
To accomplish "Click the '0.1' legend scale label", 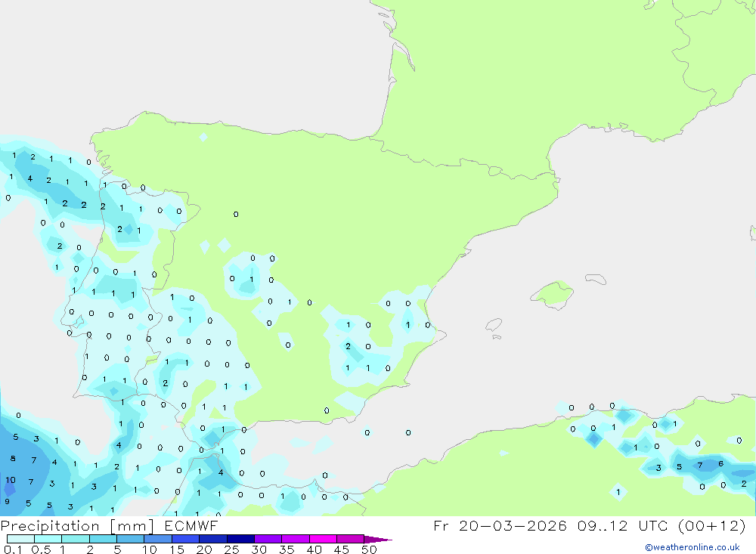I will (13, 549).
